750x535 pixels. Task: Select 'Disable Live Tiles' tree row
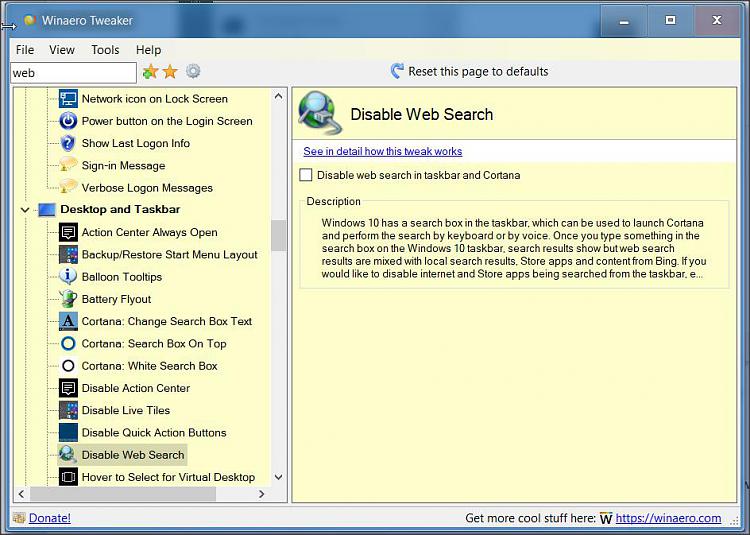coord(126,410)
